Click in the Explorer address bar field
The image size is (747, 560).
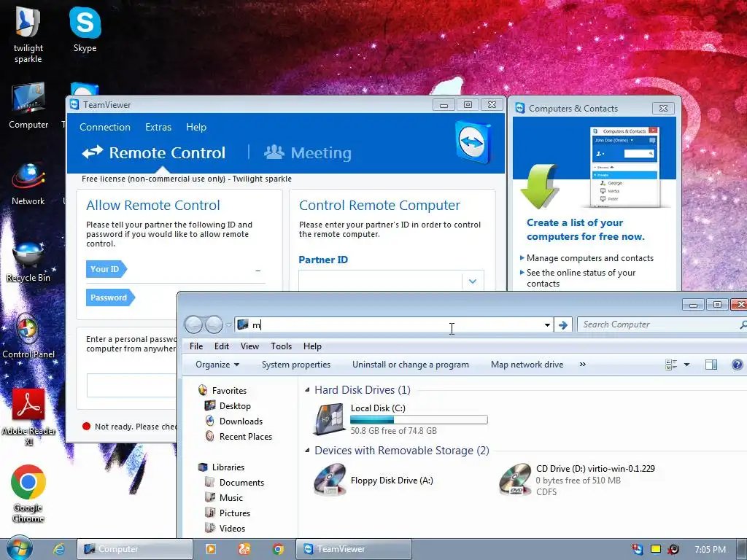click(x=393, y=324)
